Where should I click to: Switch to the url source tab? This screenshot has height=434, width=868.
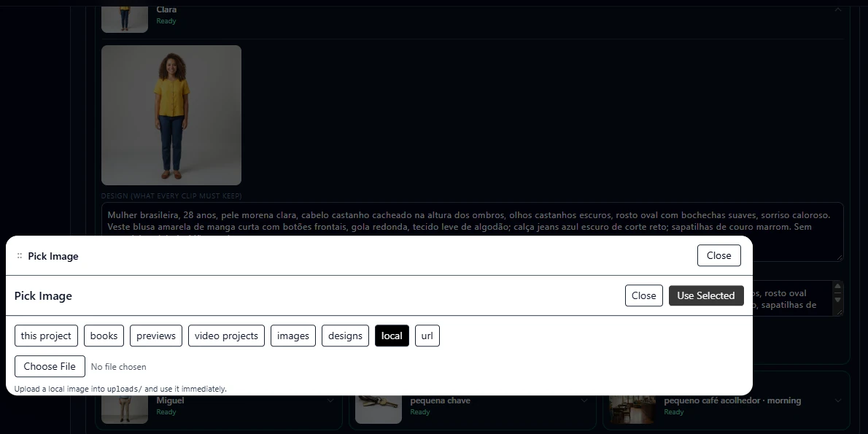(427, 336)
